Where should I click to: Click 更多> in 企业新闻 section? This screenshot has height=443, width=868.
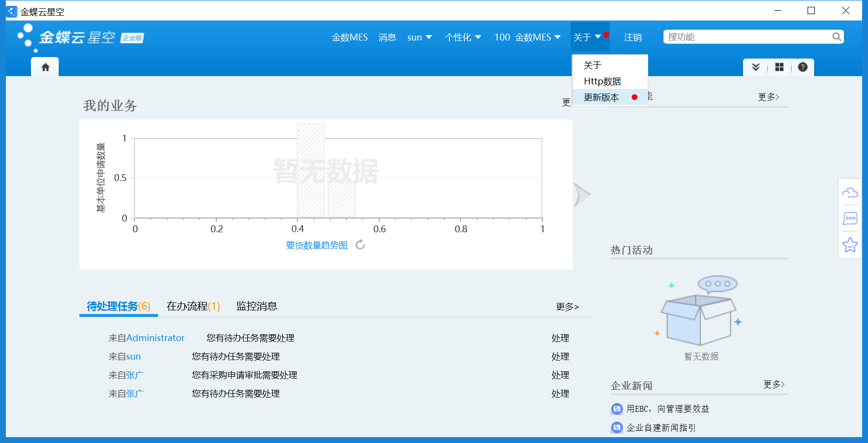coord(774,384)
